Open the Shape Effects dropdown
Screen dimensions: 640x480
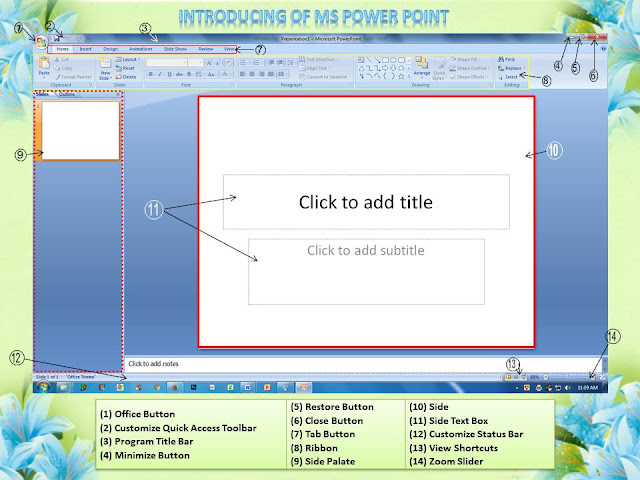click(x=469, y=77)
